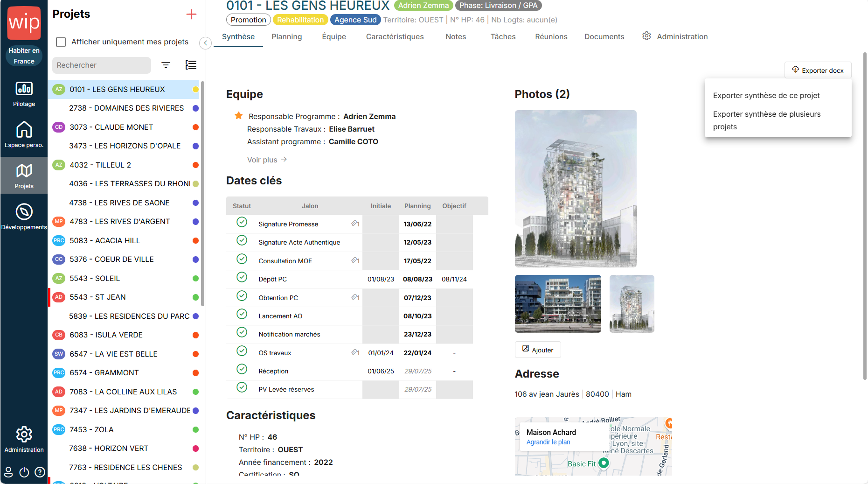The image size is (868, 484).
Task: Click CD avatar of 3073 - CLAUDE MONET
Action: (x=59, y=127)
